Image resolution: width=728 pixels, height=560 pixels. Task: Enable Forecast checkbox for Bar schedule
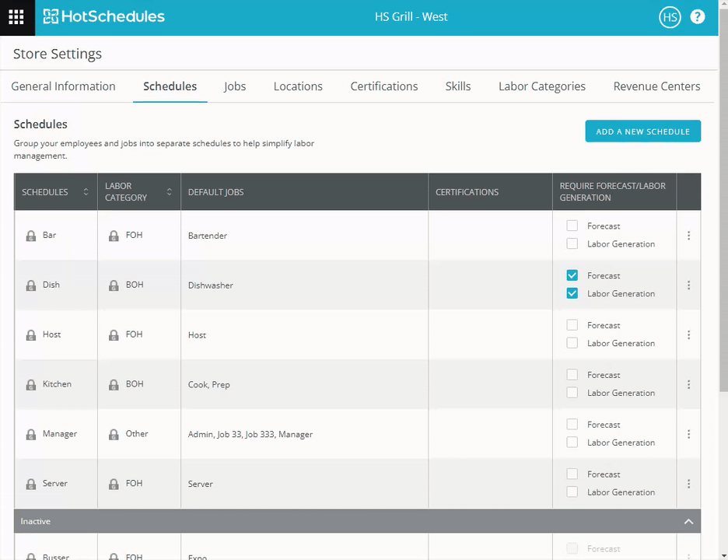coord(572,226)
